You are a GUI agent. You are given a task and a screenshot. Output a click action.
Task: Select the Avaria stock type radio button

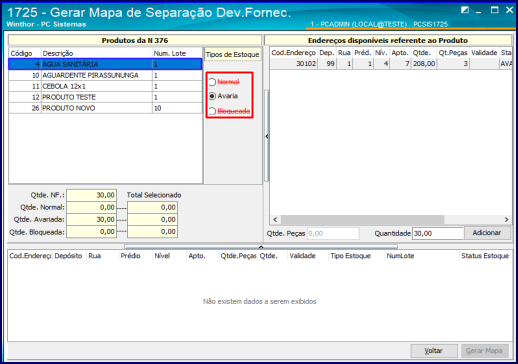(212, 96)
